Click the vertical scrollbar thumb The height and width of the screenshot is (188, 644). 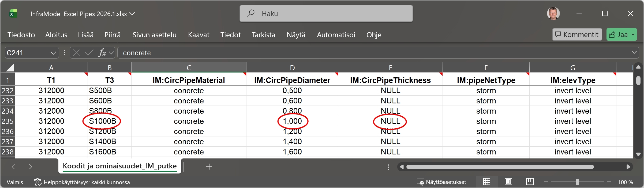(638, 81)
